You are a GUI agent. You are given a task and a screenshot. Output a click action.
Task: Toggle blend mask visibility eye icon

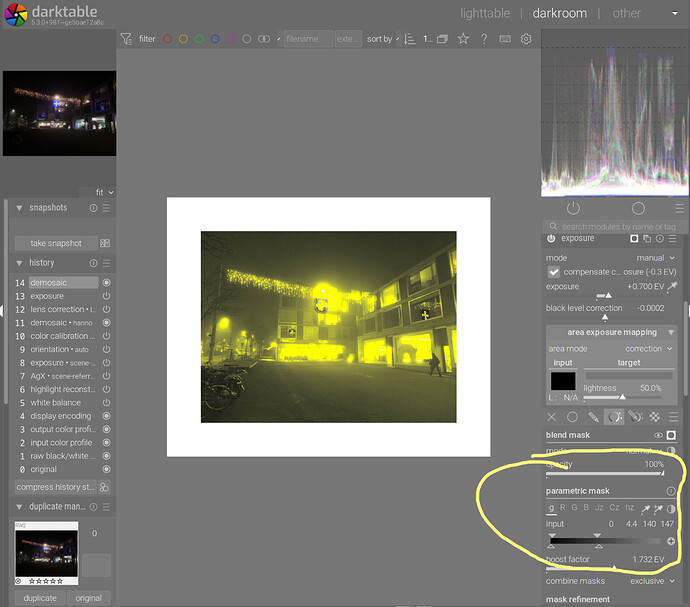pos(658,436)
